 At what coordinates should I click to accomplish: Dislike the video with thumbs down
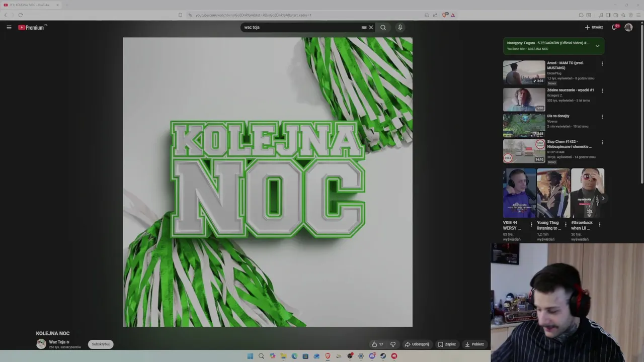(393, 344)
